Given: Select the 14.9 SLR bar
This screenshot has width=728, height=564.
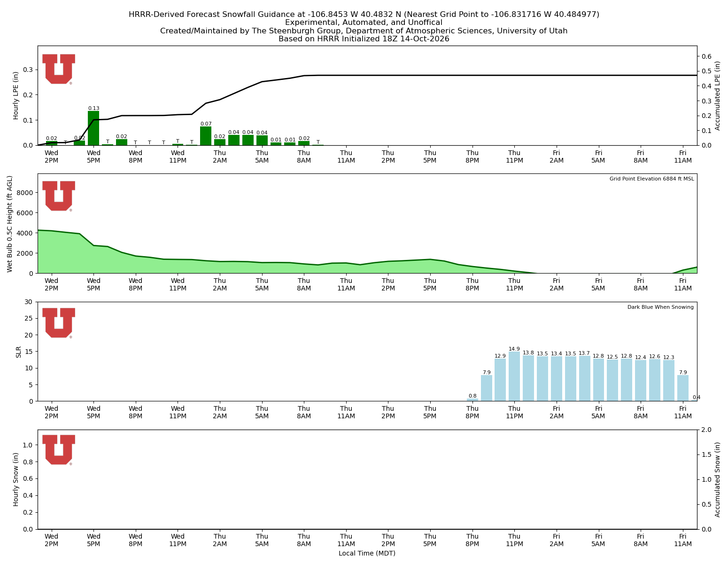Looking at the screenshot, I should [514, 376].
